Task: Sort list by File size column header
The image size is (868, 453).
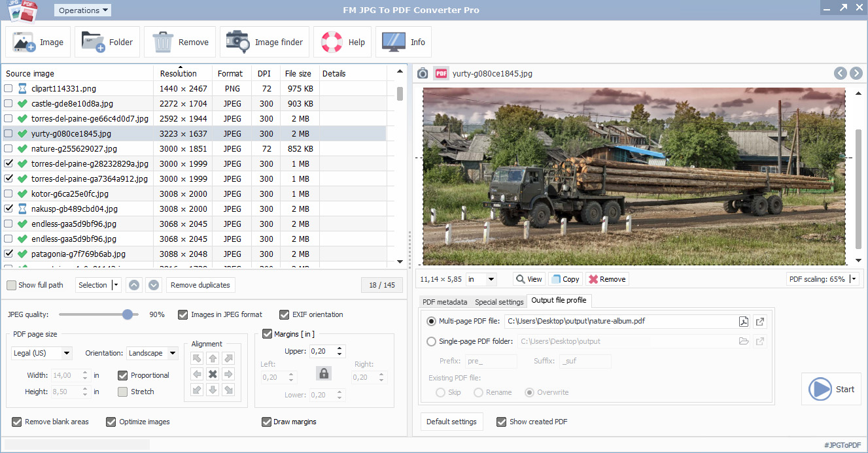Action: coord(300,73)
